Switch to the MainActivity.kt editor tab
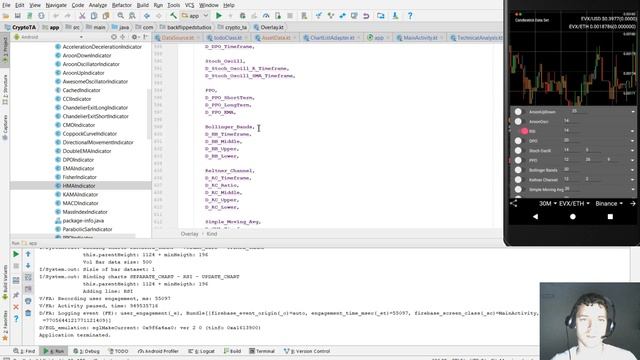This screenshot has height=360, width=640. point(420,38)
